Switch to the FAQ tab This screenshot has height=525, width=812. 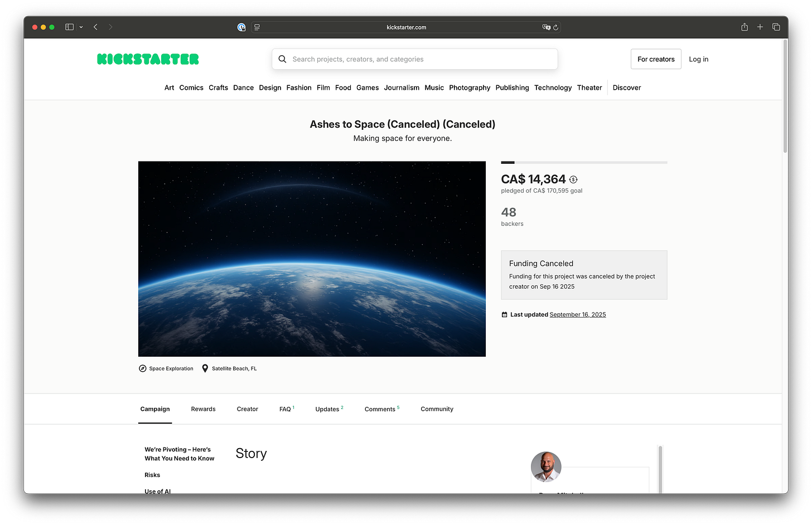click(287, 409)
